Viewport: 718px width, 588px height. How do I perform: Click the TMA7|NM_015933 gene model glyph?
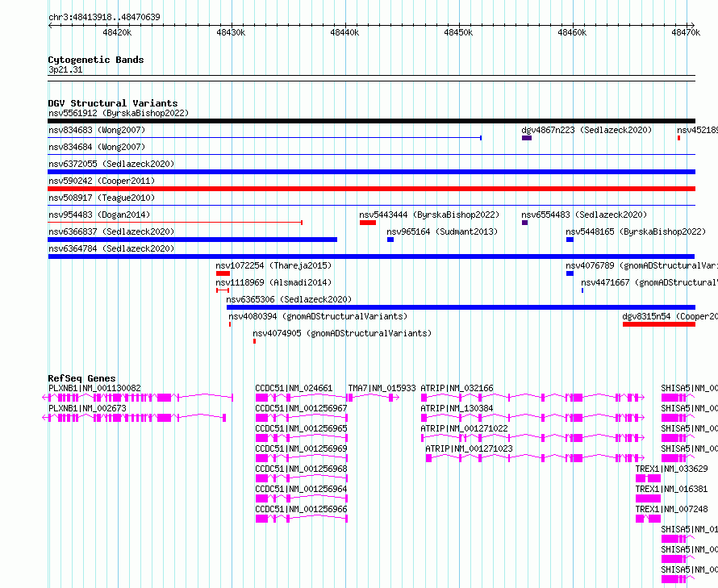pyautogui.click(x=374, y=398)
